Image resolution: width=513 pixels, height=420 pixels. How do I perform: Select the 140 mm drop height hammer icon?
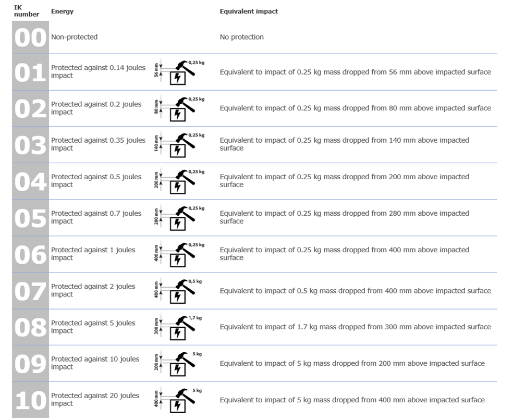[179, 145]
